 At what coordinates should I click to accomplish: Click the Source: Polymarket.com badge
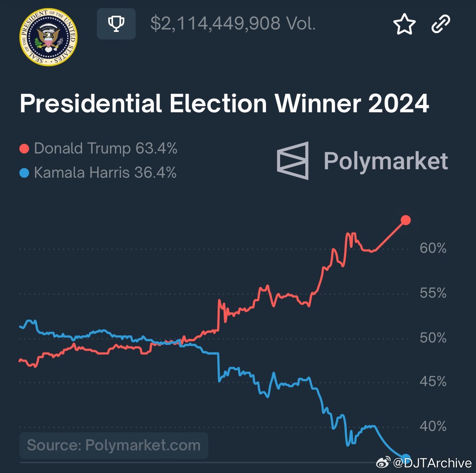pos(114,445)
